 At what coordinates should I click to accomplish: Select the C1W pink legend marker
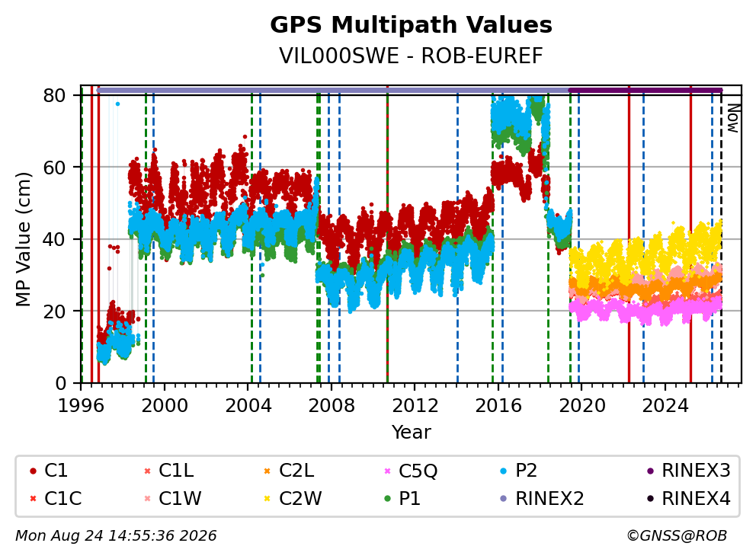[148, 499]
